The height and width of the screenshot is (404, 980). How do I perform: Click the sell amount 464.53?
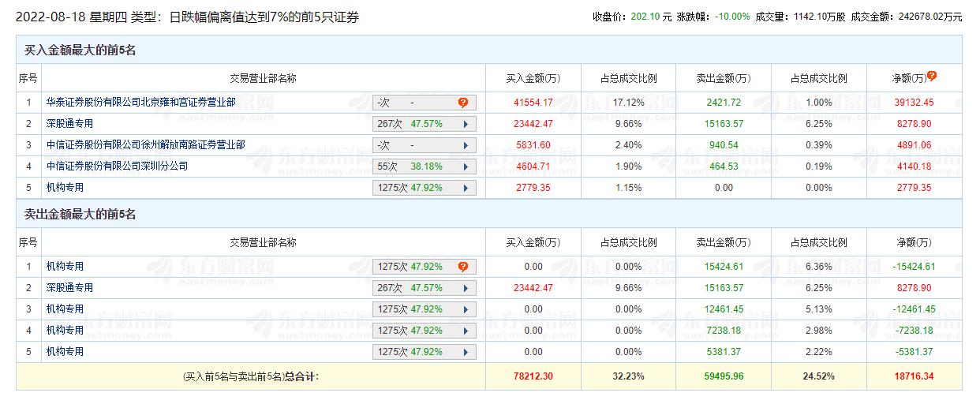(723, 166)
